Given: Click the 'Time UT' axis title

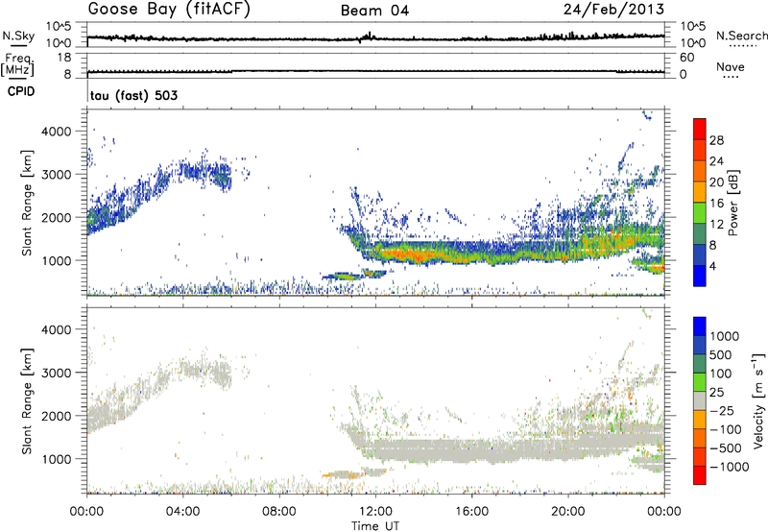Looking at the screenshot, I should (375, 526).
